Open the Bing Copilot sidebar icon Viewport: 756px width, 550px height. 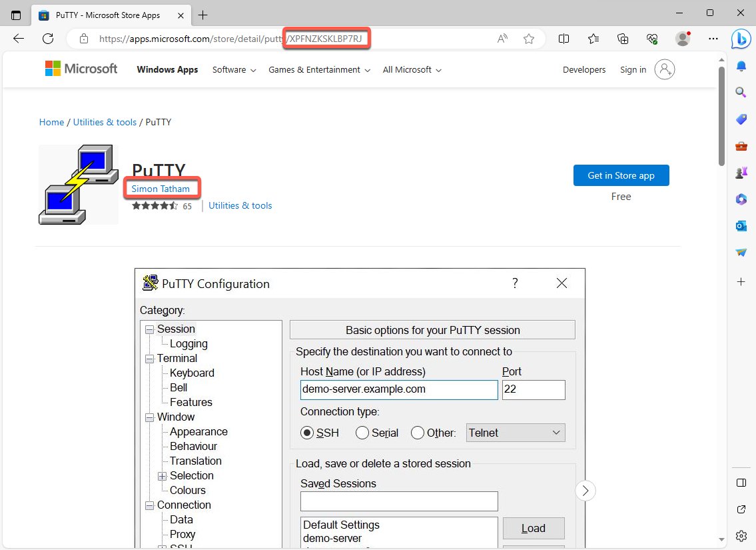click(x=741, y=39)
